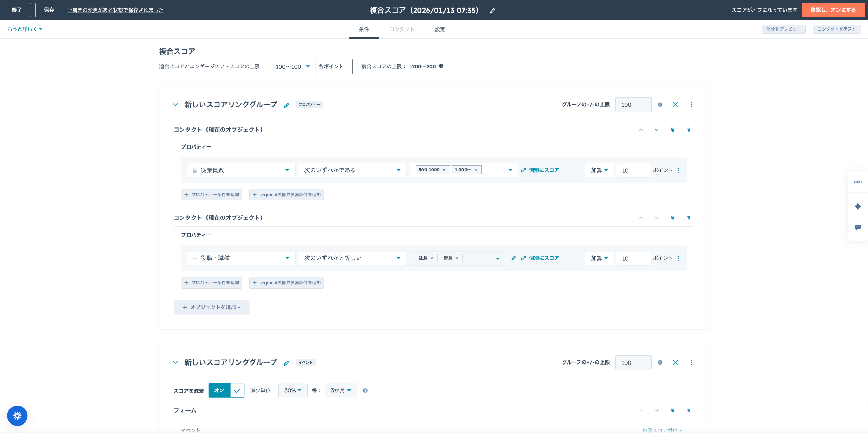The height and width of the screenshot is (433, 868).
Task: Switch to 設定 tab
Action: point(440,29)
